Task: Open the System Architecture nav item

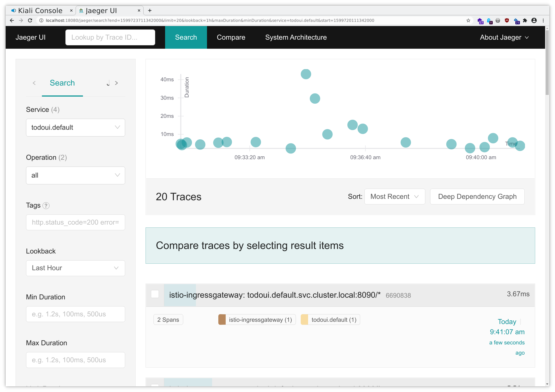Action: [x=296, y=37]
